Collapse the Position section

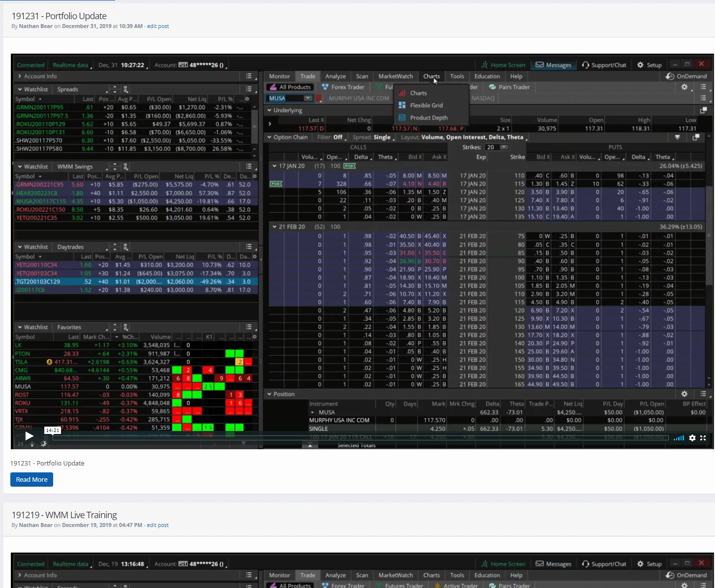pyautogui.click(x=270, y=394)
